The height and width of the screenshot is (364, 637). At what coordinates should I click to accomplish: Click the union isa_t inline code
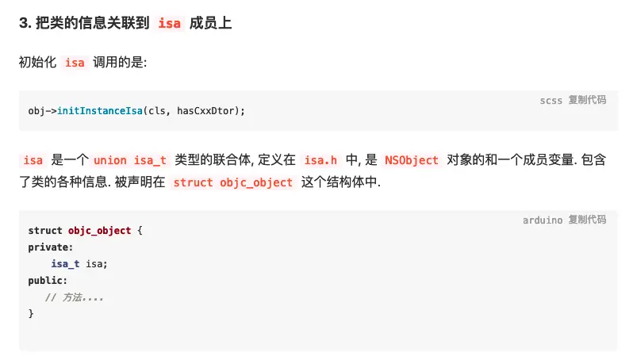click(x=130, y=160)
